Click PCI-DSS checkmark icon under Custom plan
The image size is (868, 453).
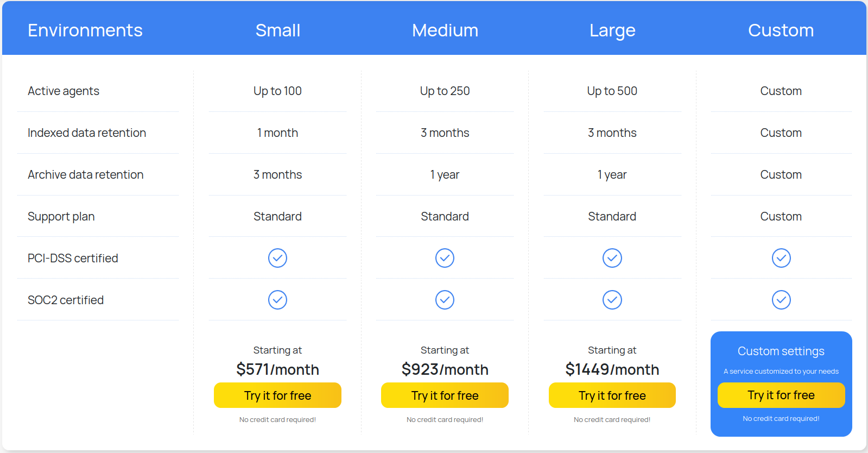point(781,258)
